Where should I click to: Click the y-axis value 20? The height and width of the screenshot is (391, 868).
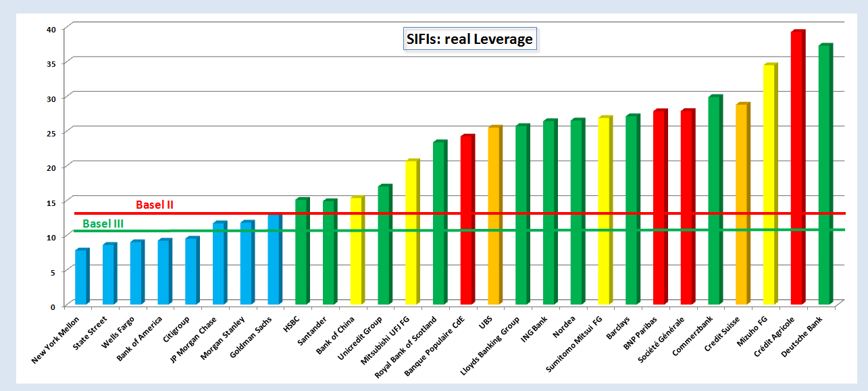[51, 167]
